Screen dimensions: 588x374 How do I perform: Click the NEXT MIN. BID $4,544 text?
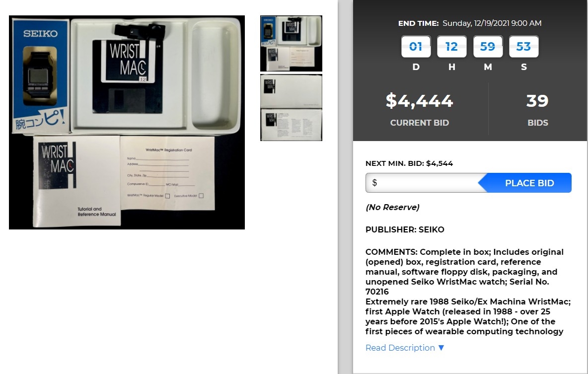click(x=409, y=163)
